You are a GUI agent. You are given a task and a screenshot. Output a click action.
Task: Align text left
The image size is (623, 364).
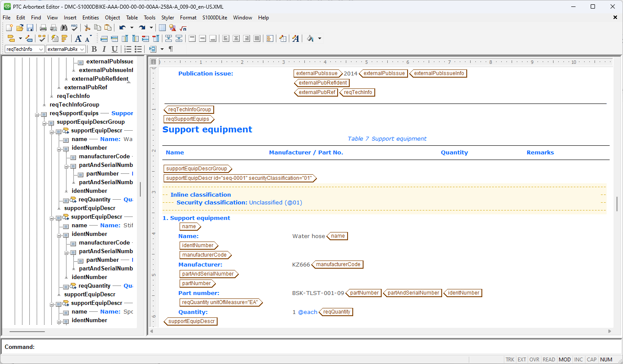(x=226, y=38)
